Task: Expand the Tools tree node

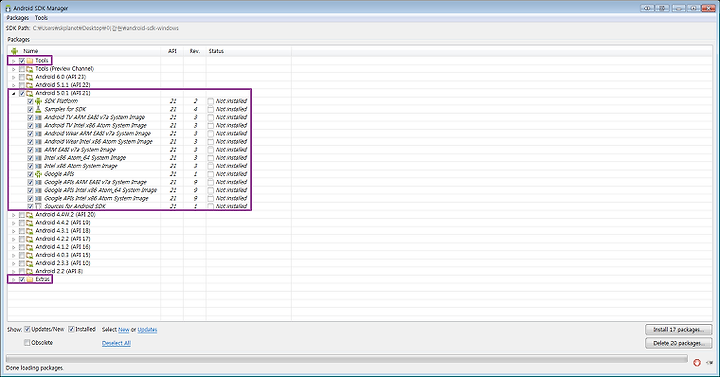Action: coord(13,61)
